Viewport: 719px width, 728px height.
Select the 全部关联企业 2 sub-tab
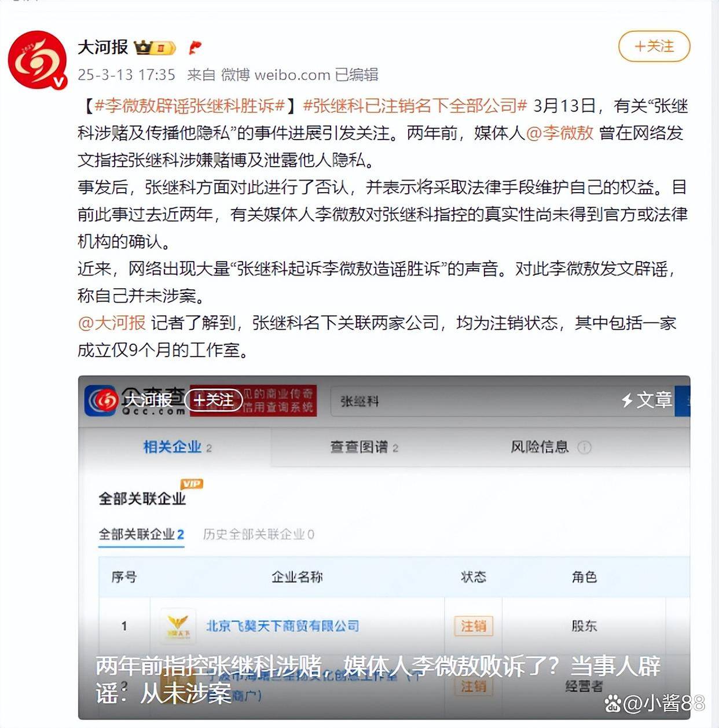[x=141, y=534]
